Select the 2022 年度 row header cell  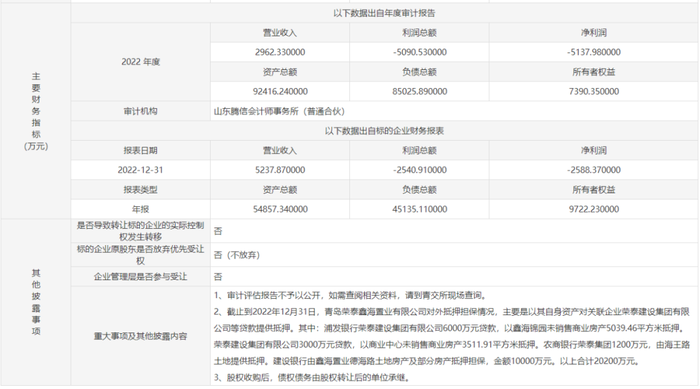coord(141,62)
